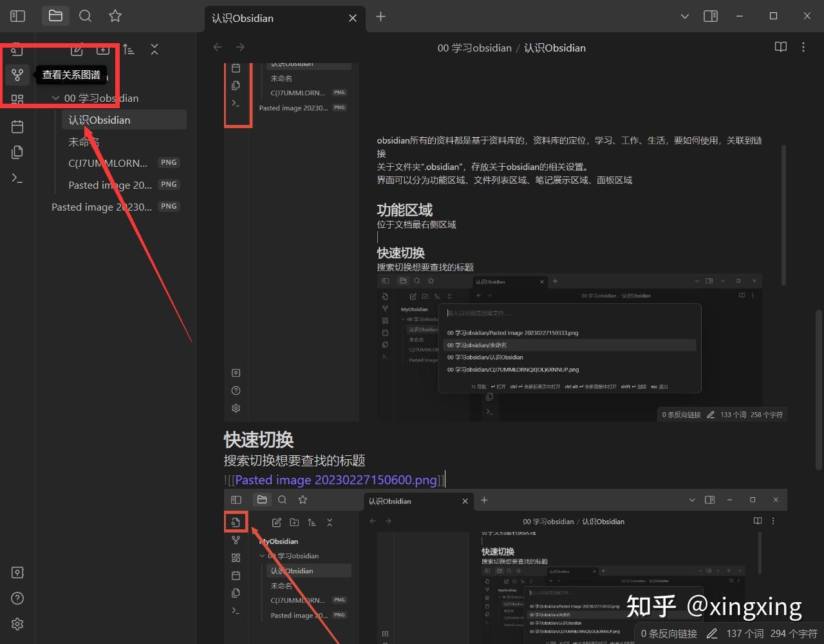
Task: Open the search pane magnifier icon
Action: coord(85,16)
